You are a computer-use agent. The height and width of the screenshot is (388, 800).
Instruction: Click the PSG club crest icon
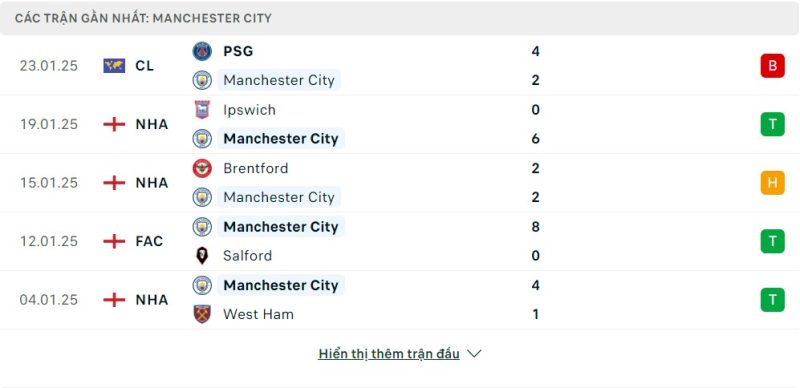(x=202, y=51)
